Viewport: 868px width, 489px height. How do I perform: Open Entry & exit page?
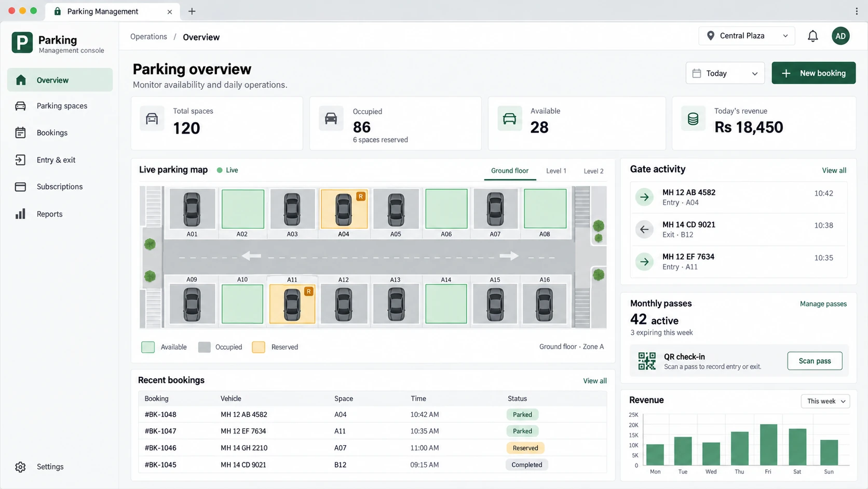tap(60, 160)
